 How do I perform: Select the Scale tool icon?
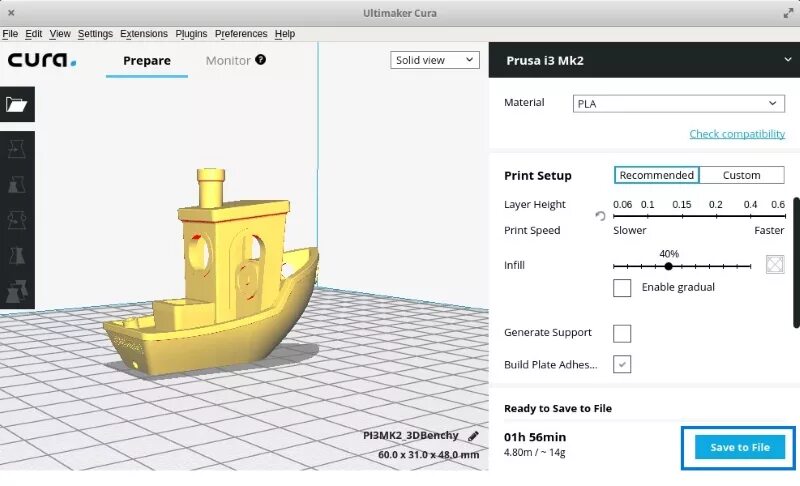click(x=16, y=185)
